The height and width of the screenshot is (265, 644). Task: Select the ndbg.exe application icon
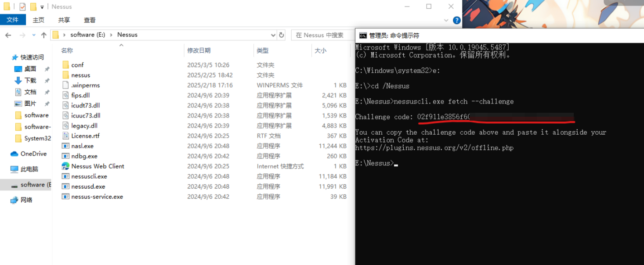pos(65,156)
